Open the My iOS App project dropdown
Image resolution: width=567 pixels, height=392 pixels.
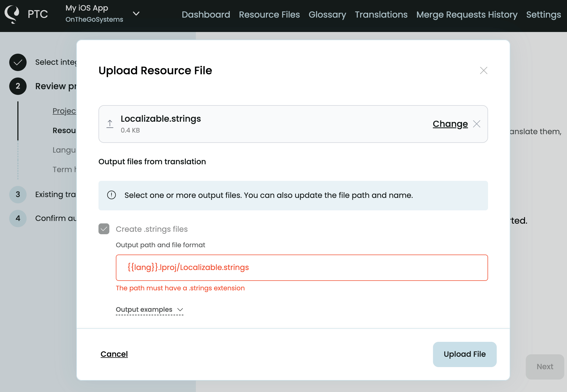(136, 14)
